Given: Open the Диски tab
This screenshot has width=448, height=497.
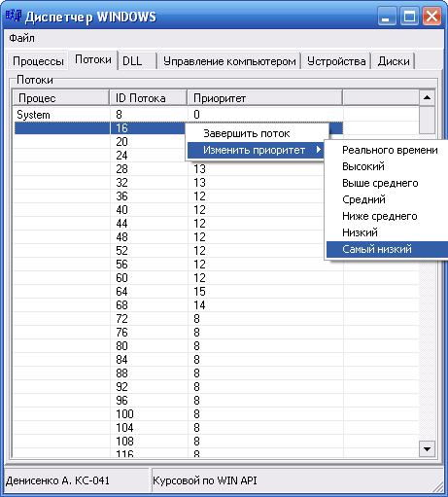Looking at the screenshot, I should pos(394,61).
